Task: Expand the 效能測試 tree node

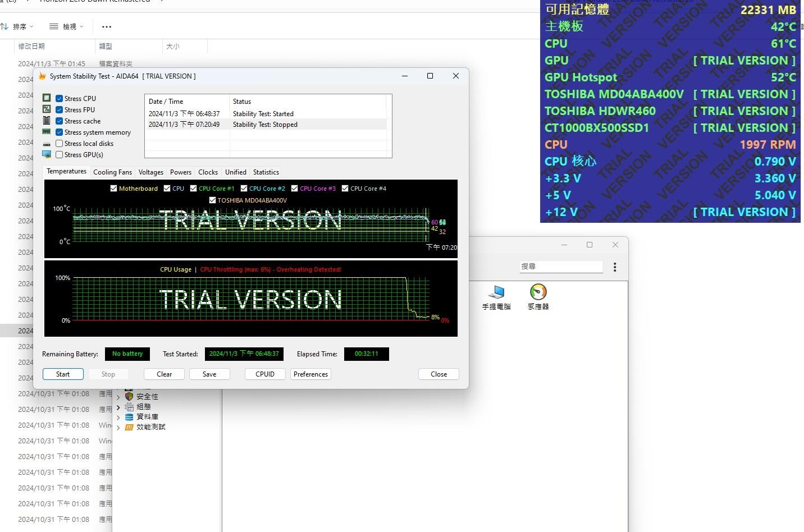Action: [118, 427]
